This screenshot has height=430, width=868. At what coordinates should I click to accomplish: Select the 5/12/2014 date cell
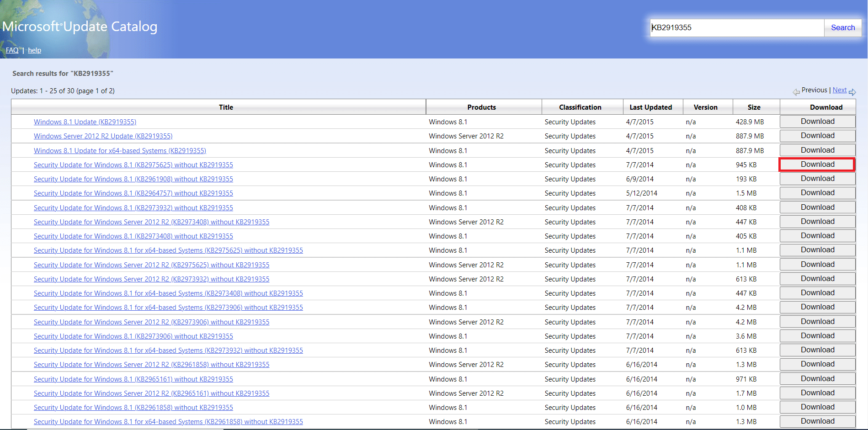(x=642, y=193)
